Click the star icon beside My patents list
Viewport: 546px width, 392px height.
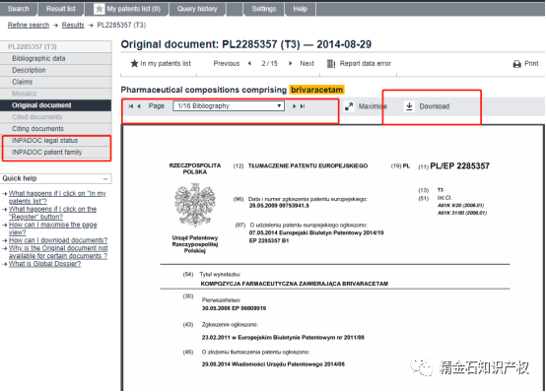[x=100, y=9]
